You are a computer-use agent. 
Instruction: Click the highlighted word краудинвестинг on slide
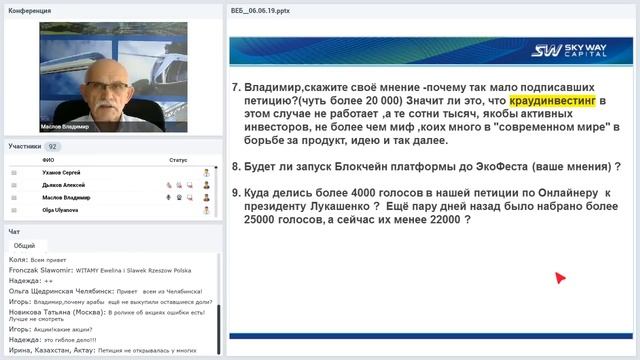[x=553, y=100]
